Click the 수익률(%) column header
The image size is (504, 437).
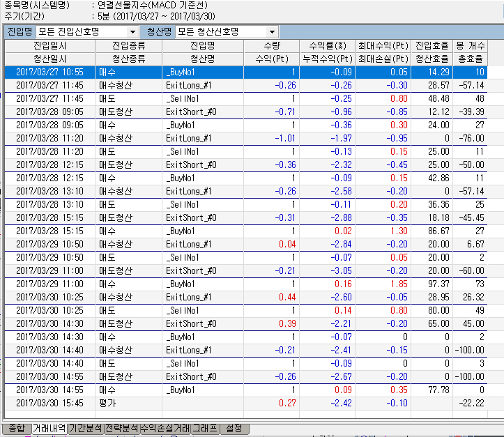(x=327, y=46)
